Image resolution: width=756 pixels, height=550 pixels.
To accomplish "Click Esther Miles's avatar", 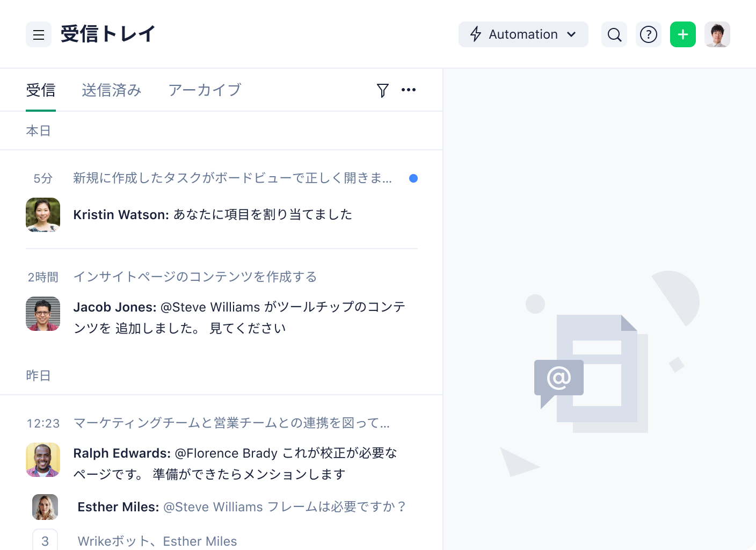I will 45,507.
